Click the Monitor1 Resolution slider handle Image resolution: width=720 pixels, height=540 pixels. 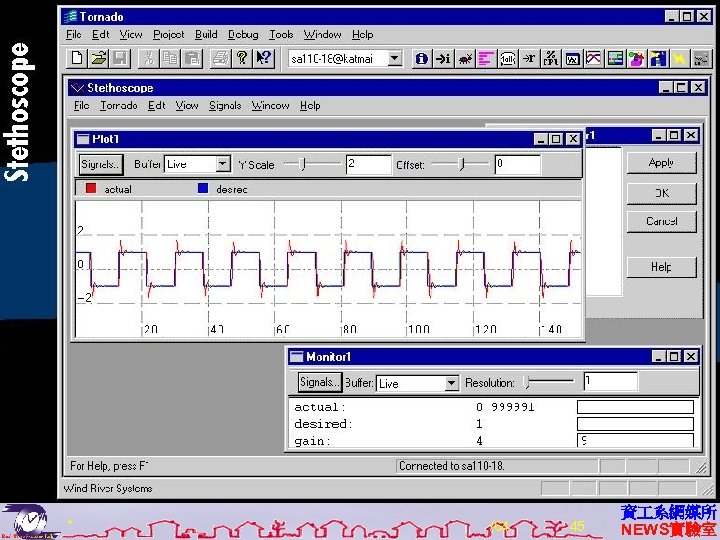coord(526,382)
